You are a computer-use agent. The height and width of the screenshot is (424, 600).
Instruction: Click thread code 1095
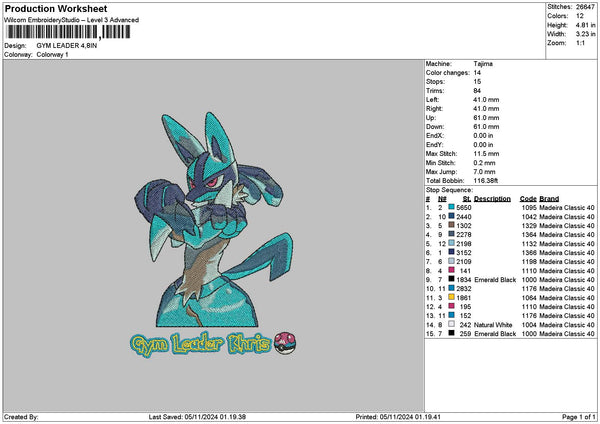(x=529, y=207)
